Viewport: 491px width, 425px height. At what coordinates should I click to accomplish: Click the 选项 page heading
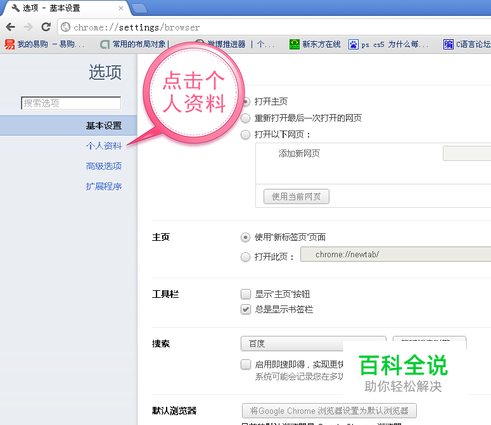coord(105,72)
